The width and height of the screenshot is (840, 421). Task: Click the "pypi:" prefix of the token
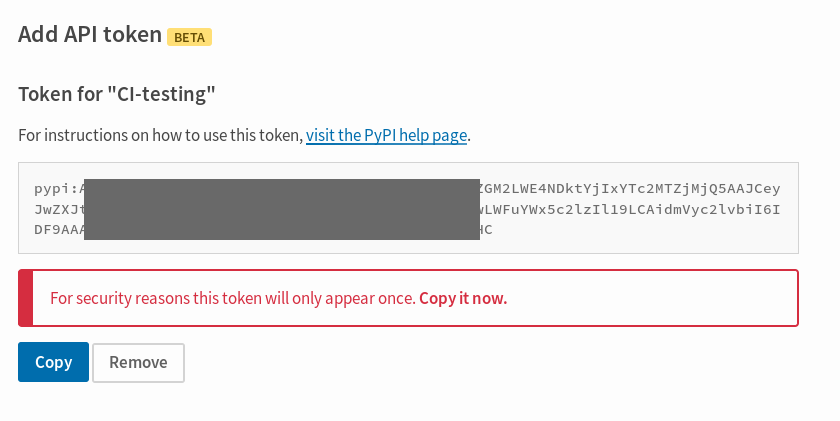point(56,189)
